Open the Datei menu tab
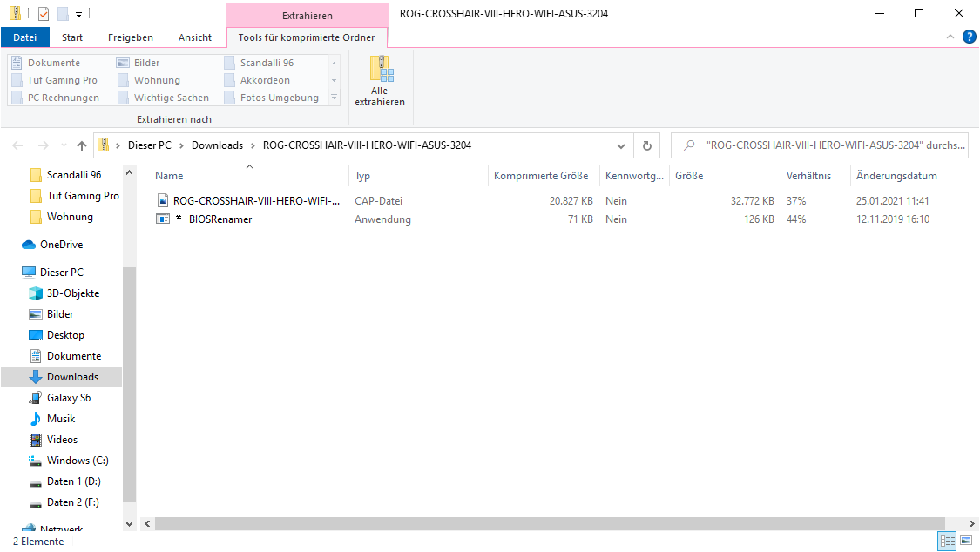Viewport: 980px width, 552px height. (x=25, y=37)
